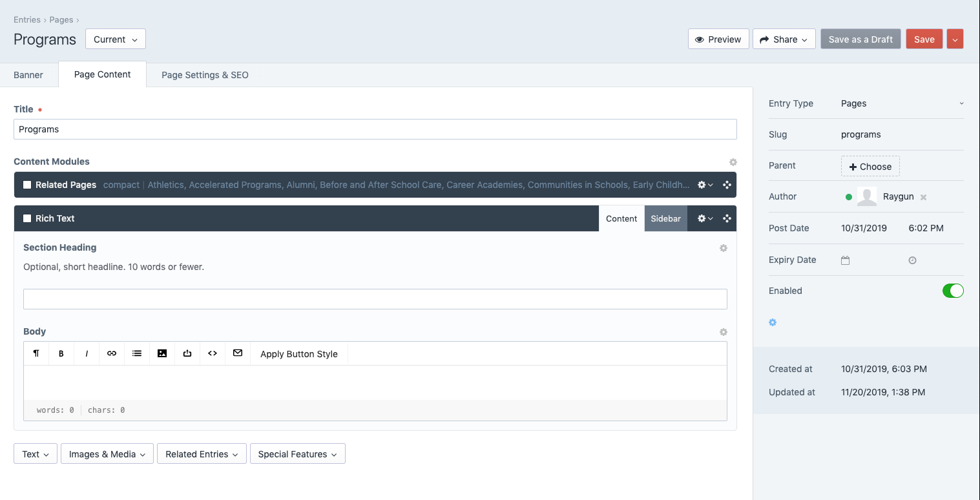
Task: Switch to the Page Settings & SEO tab
Action: [205, 74]
